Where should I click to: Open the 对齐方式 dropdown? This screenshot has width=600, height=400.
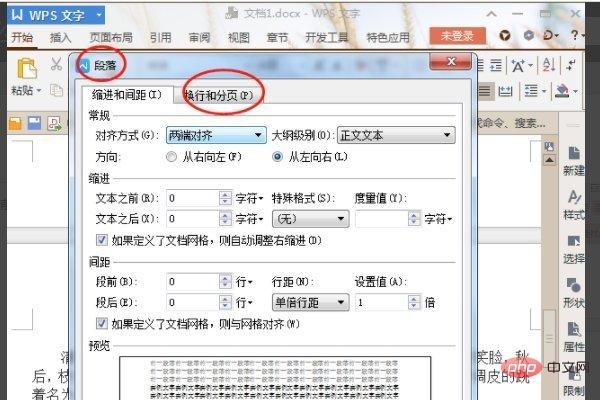coord(216,135)
